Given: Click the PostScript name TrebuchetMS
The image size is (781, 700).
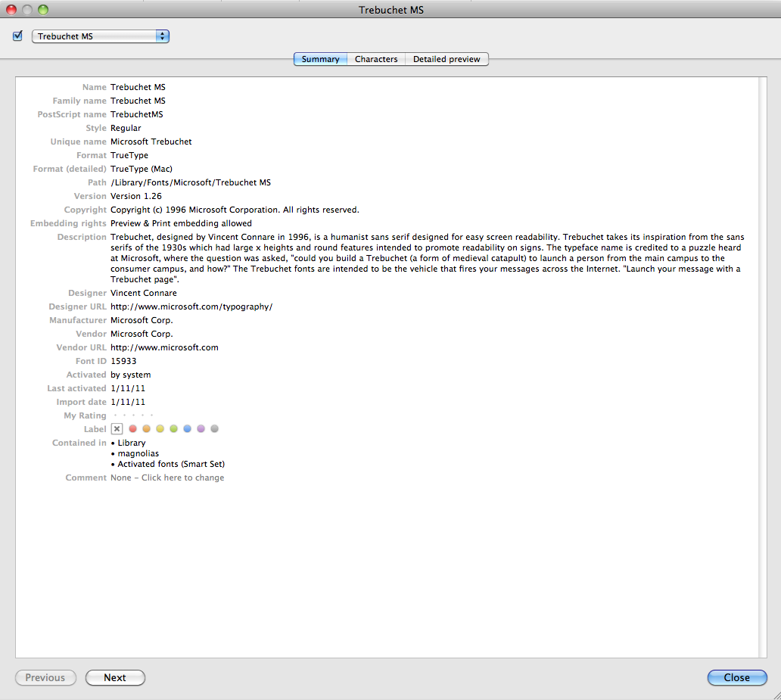Looking at the screenshot, I should [x=137, y=114].
